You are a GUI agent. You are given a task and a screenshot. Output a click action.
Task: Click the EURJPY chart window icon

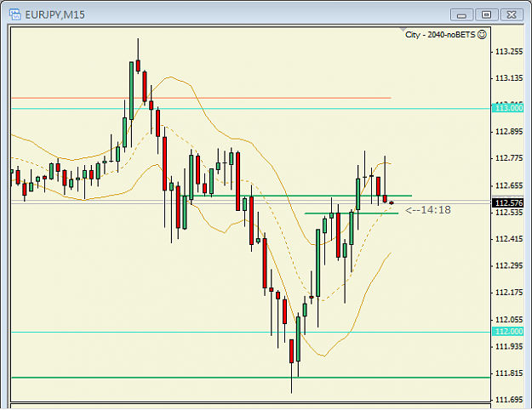click(15, 14)
